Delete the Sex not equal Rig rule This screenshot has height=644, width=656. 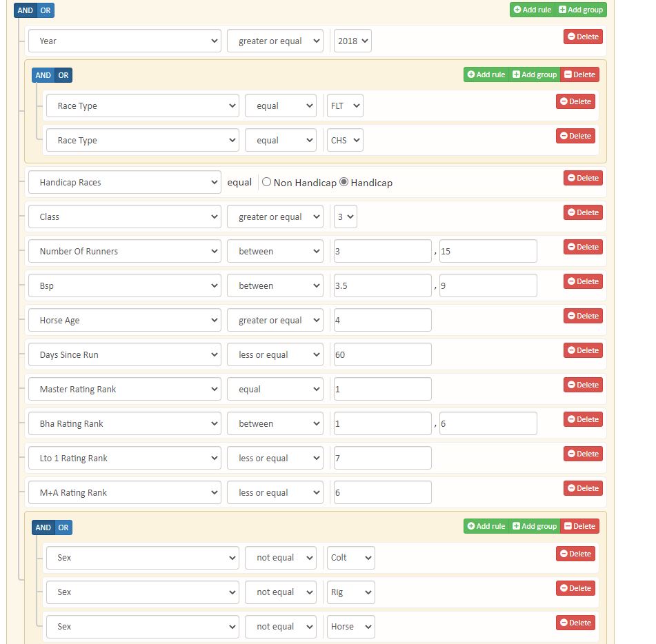575,588
